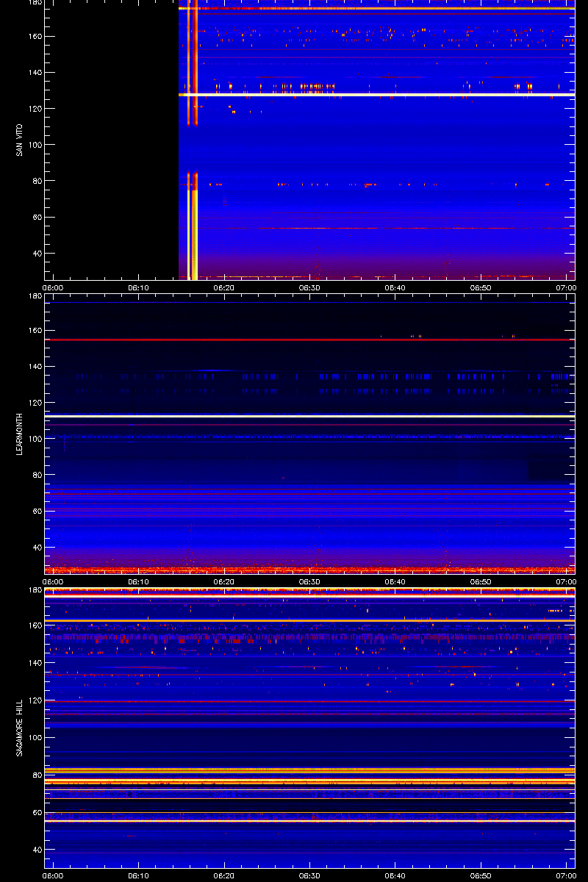Pick the 140 frequency tick in Learmonth panel
The width and height of the screenshot is (588, 882).
pos(35,367)
